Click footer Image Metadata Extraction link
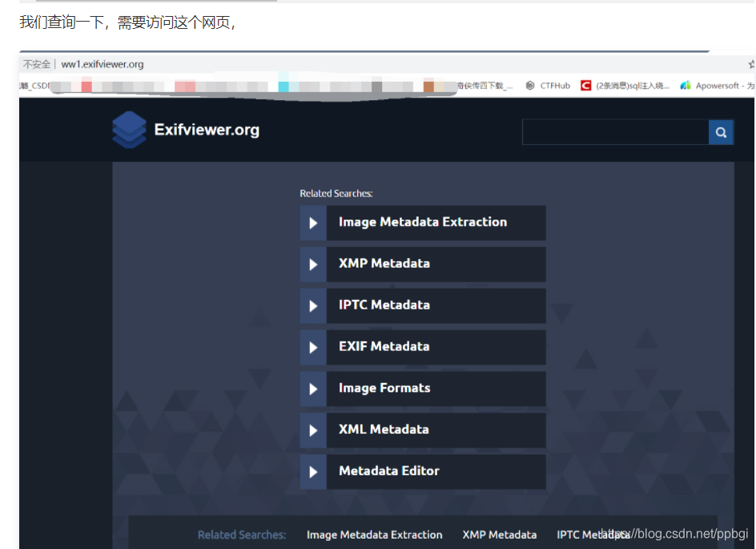This screenshot has width=756, height=549. 374,535
